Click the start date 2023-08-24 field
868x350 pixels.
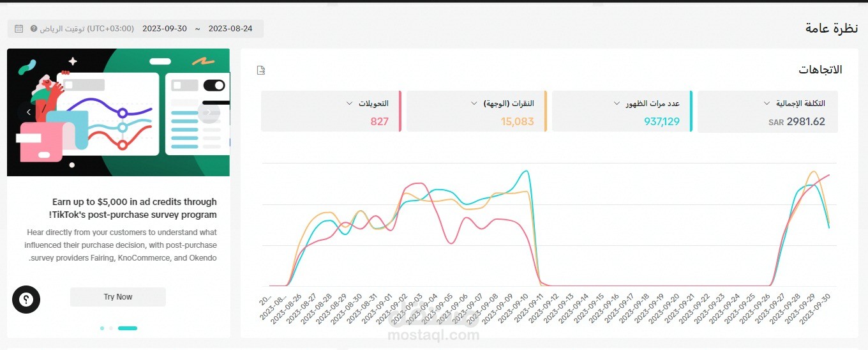[230, 29]
